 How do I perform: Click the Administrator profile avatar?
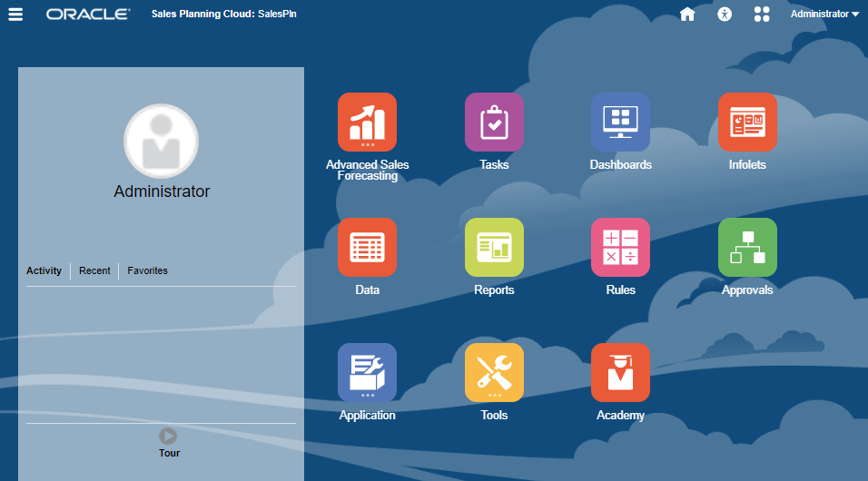click(x=161, y=142)
